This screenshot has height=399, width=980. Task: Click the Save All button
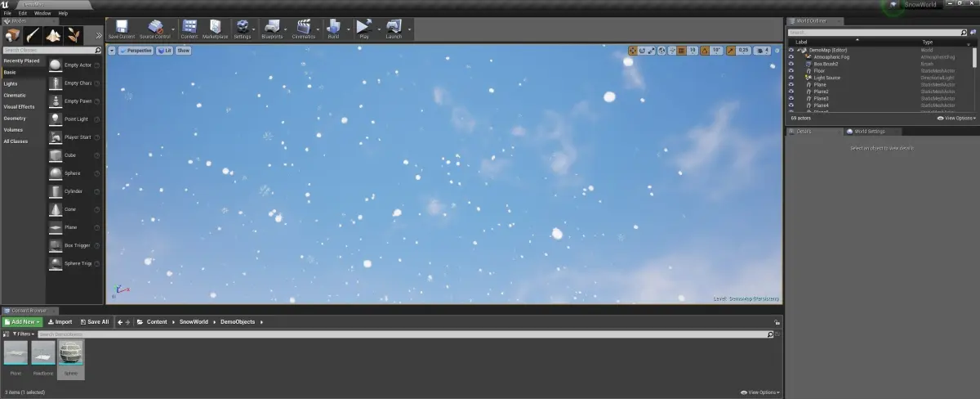coord(94,322)
